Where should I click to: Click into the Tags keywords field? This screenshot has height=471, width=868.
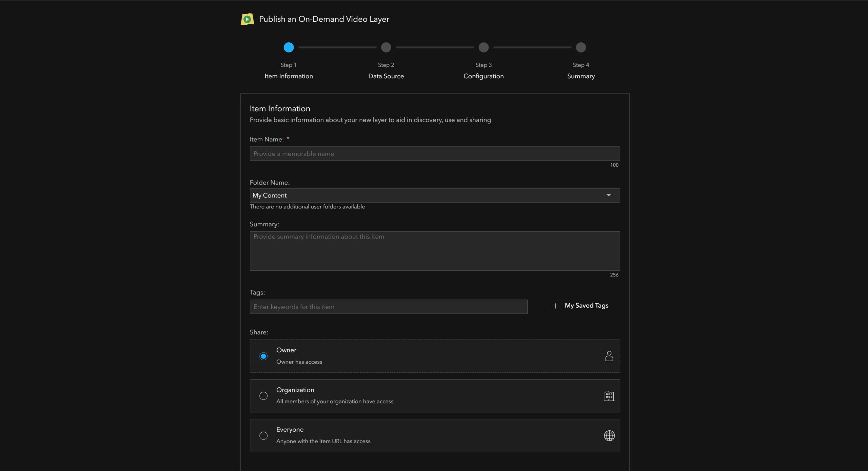coord(389,307)
